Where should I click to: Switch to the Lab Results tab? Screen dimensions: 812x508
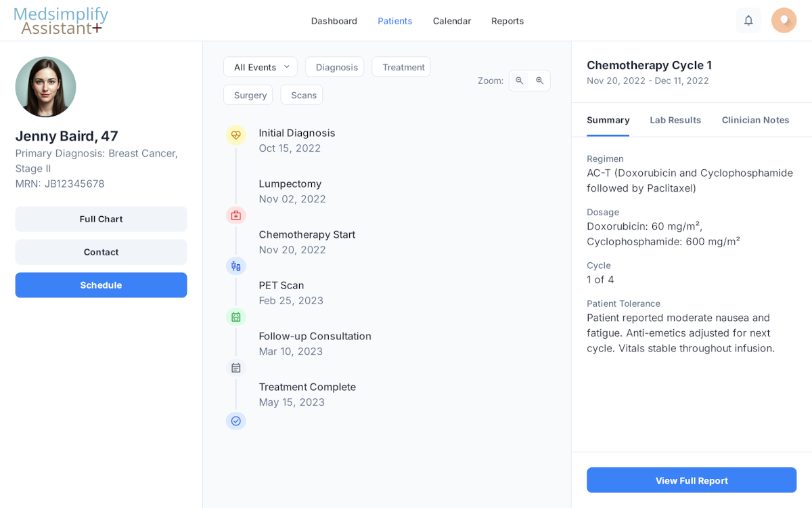(x=675, y=120)
